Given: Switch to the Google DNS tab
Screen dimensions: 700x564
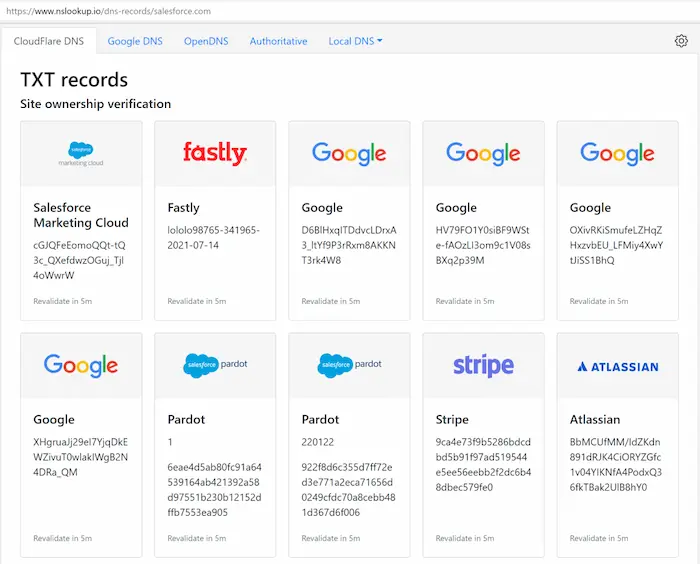Looking at the screenshot, I should pos(135,41).
